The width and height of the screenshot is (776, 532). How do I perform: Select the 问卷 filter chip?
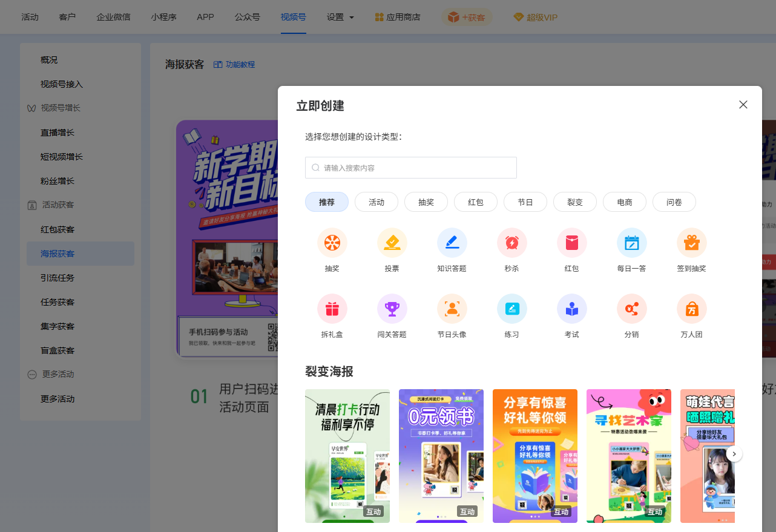coord(674,202)
